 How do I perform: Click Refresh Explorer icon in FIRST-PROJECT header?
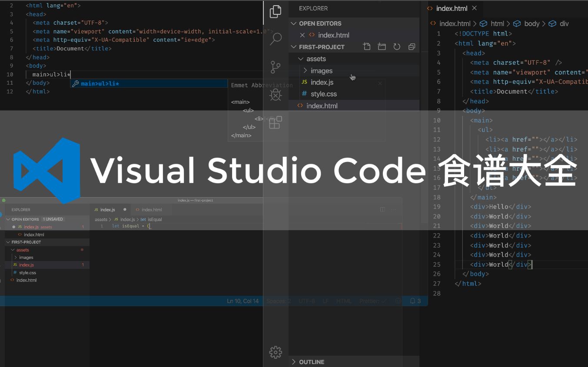tap(397, 46)
